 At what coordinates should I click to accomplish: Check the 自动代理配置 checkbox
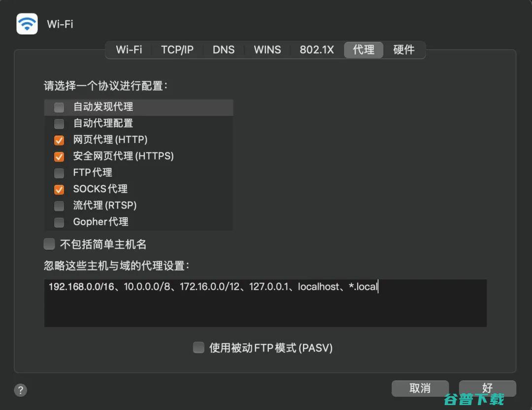[59, 124]
